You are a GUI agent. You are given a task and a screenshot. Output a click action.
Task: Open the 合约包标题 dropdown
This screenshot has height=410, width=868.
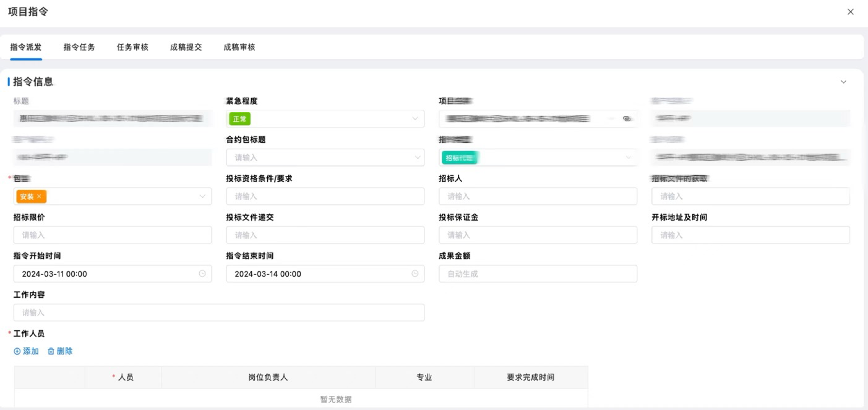click(417, 157)
